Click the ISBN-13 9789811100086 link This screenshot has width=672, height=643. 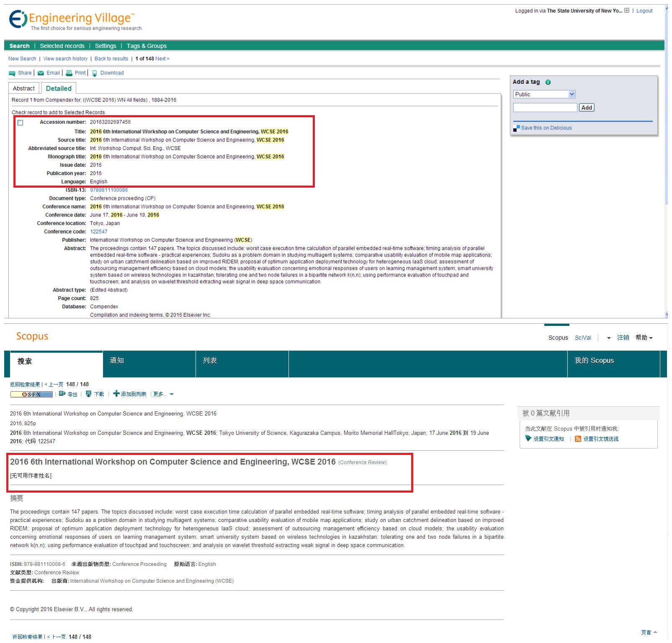109,190
